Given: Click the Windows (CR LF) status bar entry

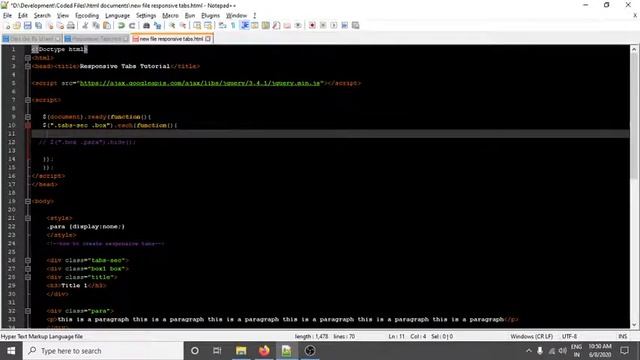Looking at the screenshot, I should (531, 337).
